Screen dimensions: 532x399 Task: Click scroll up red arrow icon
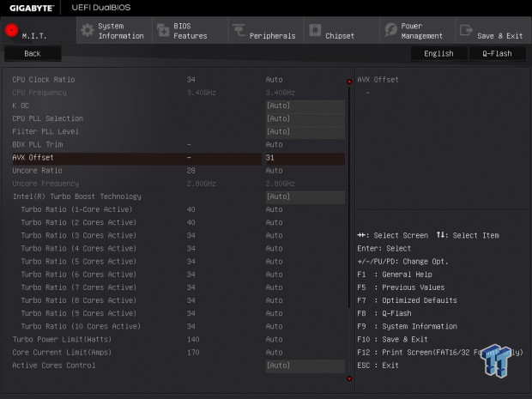tap(349, 82)
